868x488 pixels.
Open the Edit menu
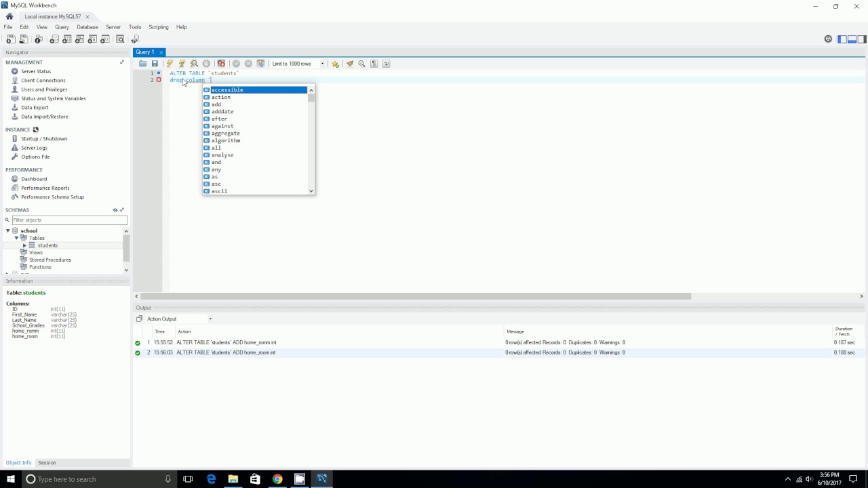coord(24,27)
